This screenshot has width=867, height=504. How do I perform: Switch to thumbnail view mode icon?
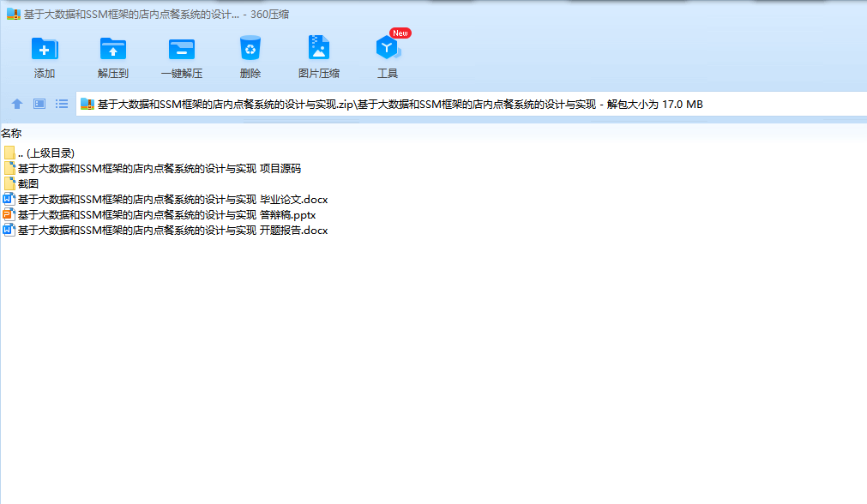click(39, 104)
